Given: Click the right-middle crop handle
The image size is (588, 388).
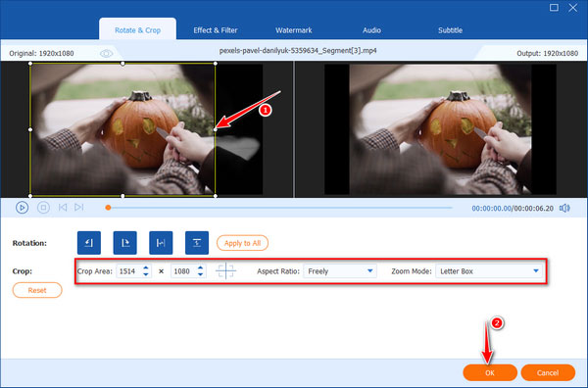Looking at the screenshot, I should [216, 129].
